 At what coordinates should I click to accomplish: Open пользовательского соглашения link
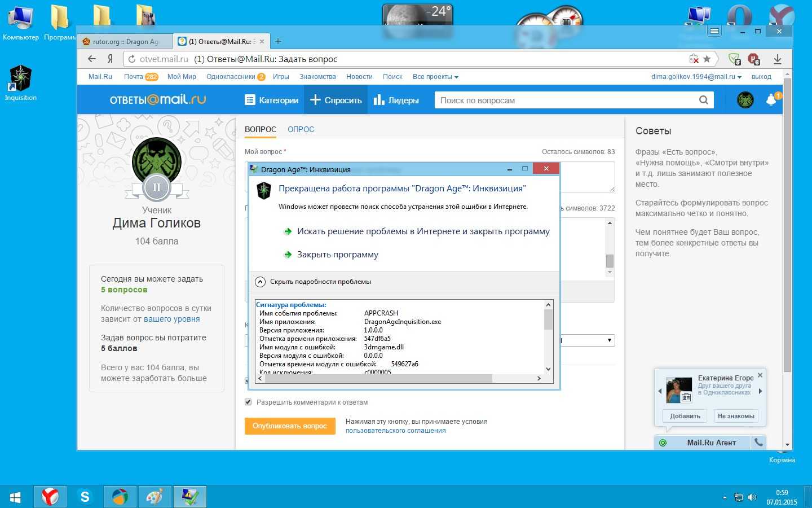tap(395, 431)
